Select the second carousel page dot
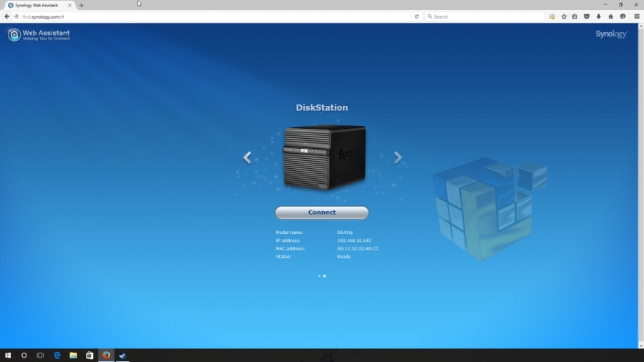This screenshot has height=362, width=644. click(324, 276)
